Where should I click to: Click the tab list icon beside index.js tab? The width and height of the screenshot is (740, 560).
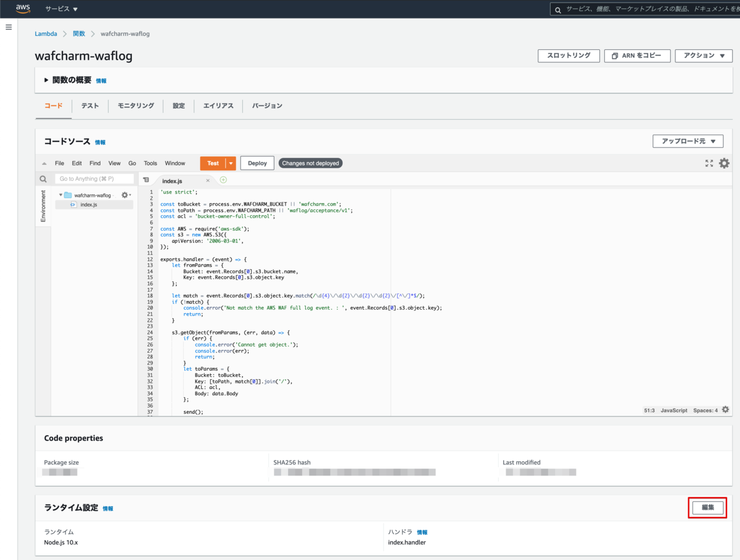coord(146,180)
